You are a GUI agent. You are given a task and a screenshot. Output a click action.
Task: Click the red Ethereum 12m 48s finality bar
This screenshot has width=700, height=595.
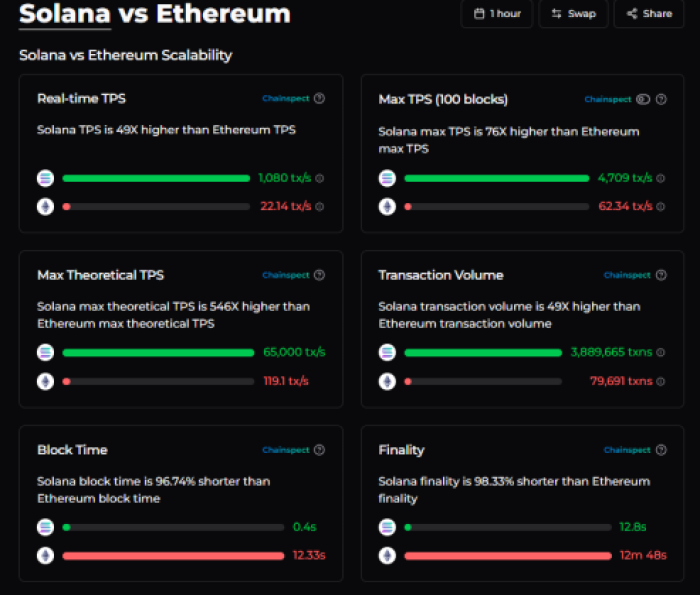click(x=508, y=556)
